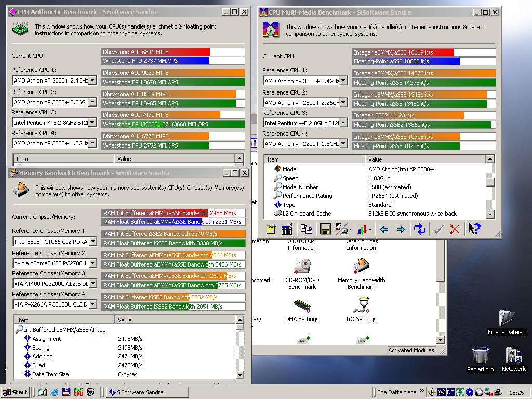Click the floppy disk Save icon in toolbar
Image resolution: width=532 pixels, height=399 pixels.
click(326, 229)
